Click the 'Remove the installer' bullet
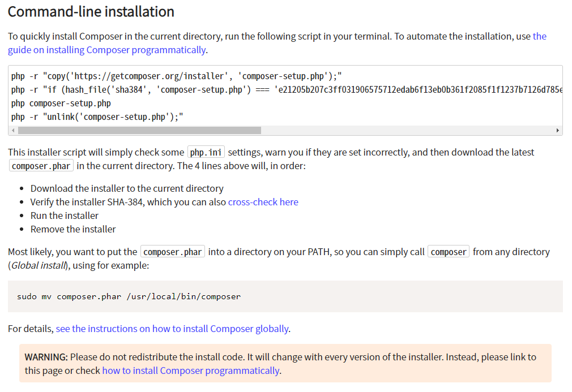 [73, 230]
